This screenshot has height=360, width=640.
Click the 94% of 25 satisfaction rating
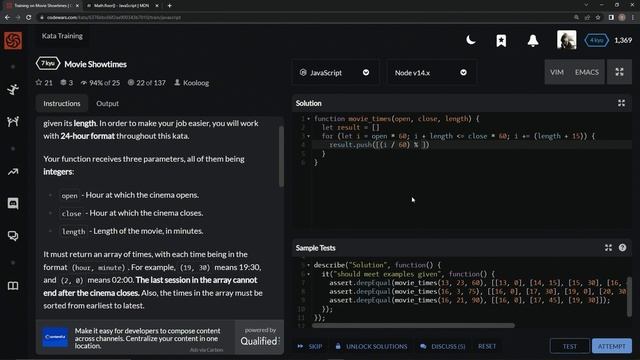pos(100,83)
